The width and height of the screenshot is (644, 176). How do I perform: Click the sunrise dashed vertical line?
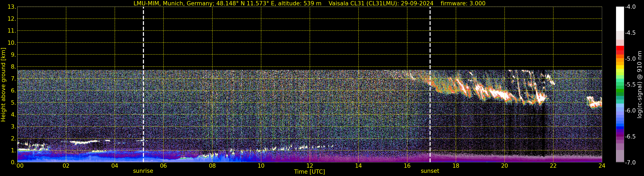(x=143, y=85)
